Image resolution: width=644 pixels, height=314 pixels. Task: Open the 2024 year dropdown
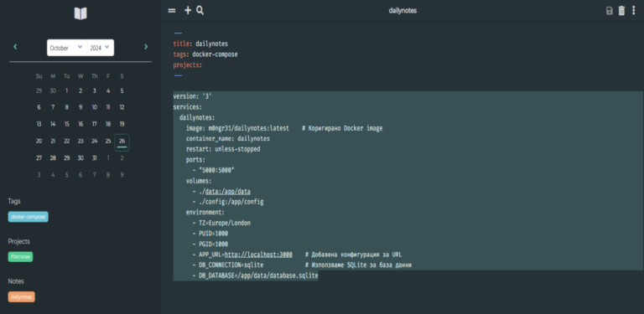pyautogui.click(x=101, y=48)
